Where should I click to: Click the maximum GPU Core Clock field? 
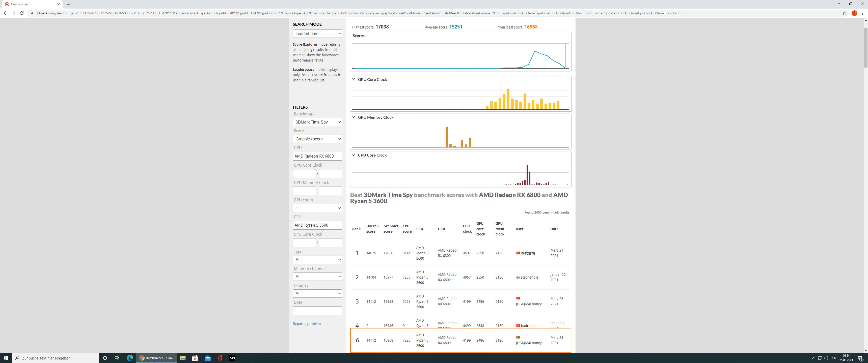pyautogui.click(x=330, y=173)
